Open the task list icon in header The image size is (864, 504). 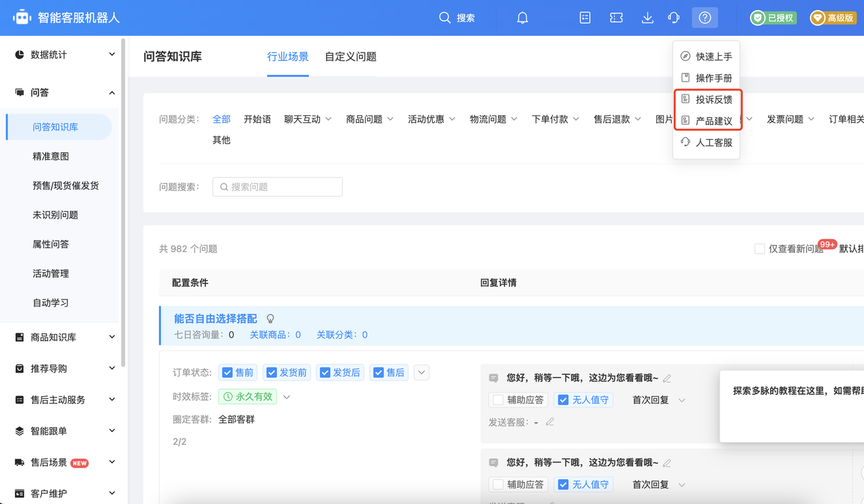585,18
